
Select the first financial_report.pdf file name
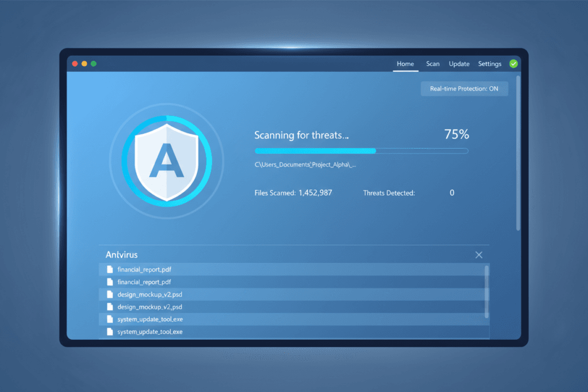point(144,269)
